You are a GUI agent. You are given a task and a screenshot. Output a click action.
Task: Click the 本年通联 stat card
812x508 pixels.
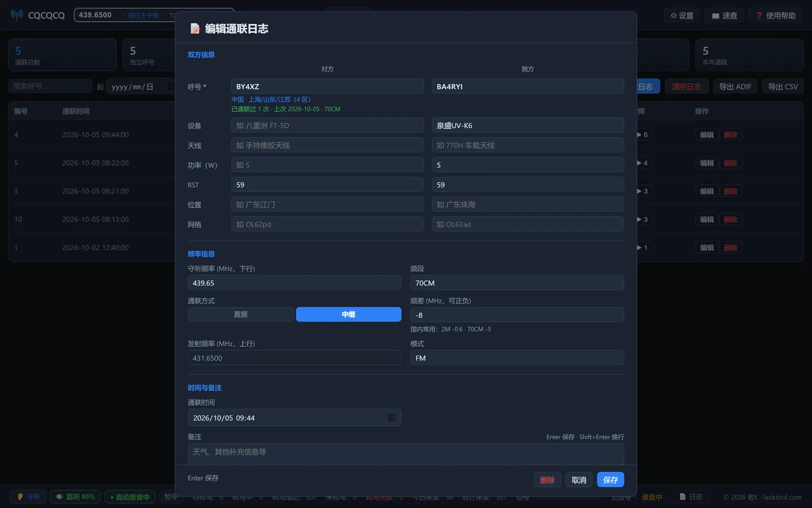click(749, 55)
